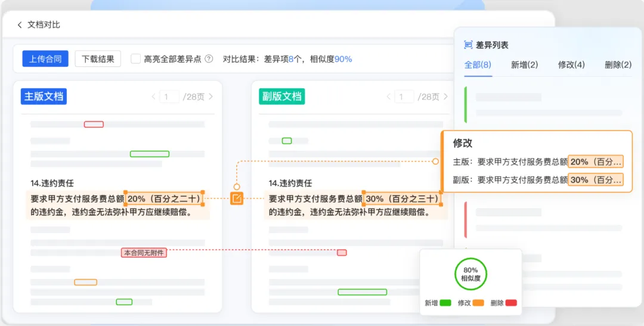This screenshot has height=326, width=644.
Task: Open the 修改 difference card
Action: (x=537, y=162)
